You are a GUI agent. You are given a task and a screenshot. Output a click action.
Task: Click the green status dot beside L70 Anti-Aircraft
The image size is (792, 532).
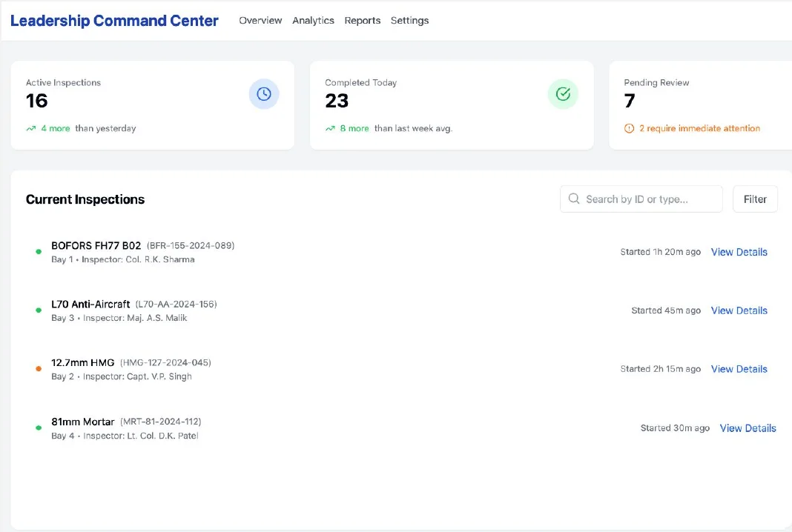(x=38, y=310)
